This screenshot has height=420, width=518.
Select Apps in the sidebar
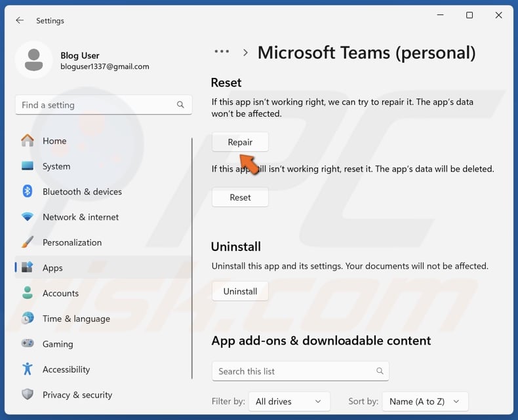tap(52, 268)
